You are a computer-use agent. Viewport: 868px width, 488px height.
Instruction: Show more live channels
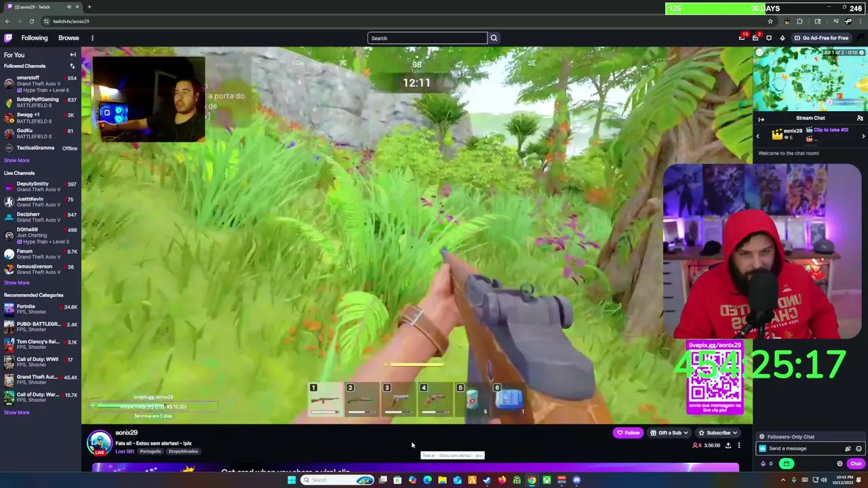[x=16, y=283]
